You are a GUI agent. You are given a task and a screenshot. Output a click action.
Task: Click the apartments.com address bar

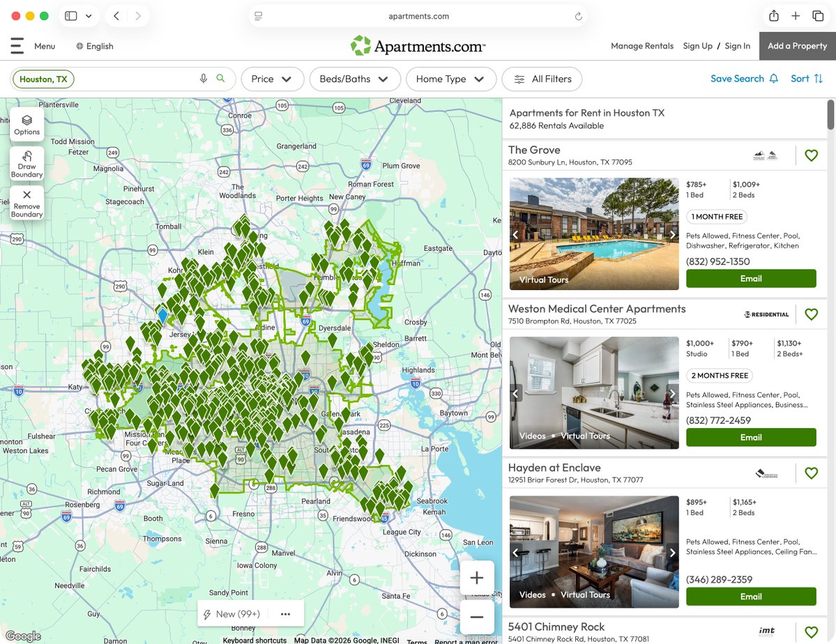[x=418, y=16]
